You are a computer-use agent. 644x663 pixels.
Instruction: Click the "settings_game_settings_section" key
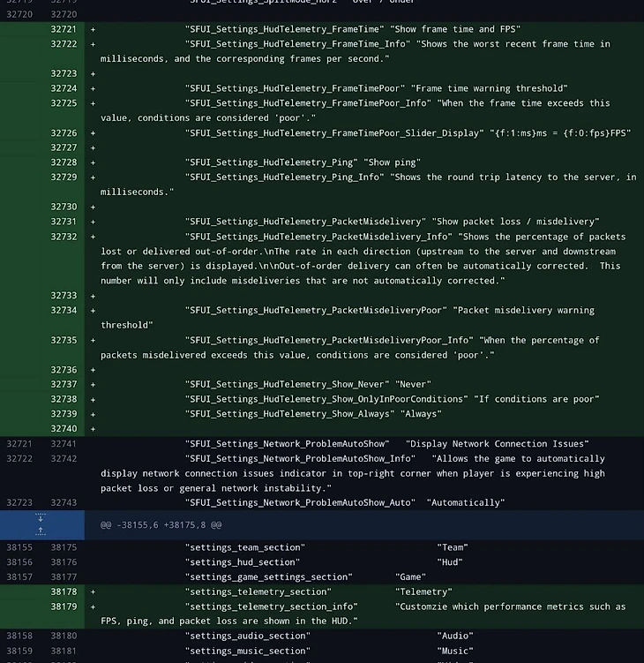tap(269, 577)
